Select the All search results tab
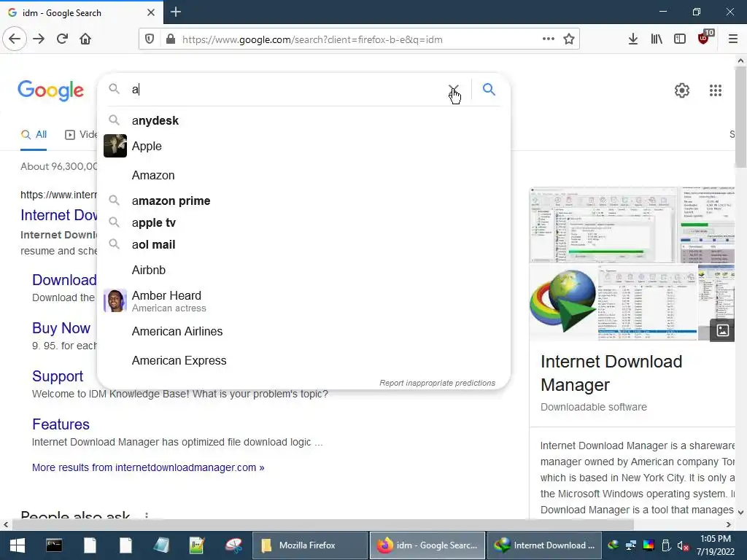 pyautogui.click(x=34, y=135)
